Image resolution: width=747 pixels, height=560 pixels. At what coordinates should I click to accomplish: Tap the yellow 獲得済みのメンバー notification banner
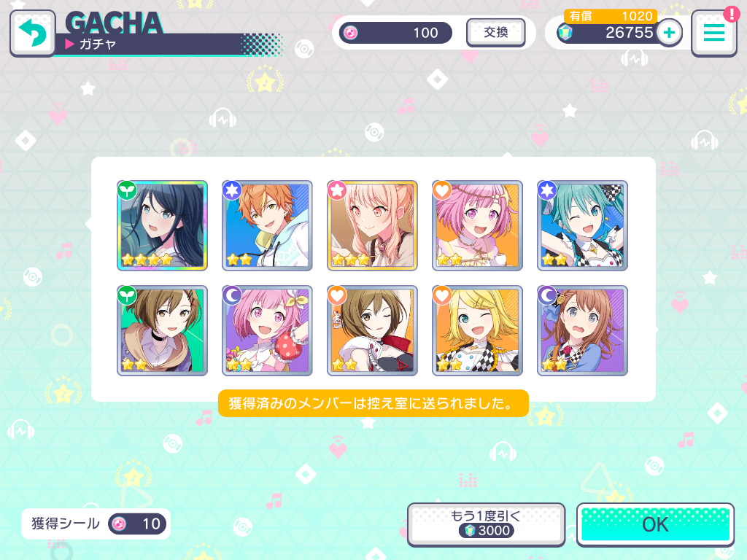tap(373, 403)
